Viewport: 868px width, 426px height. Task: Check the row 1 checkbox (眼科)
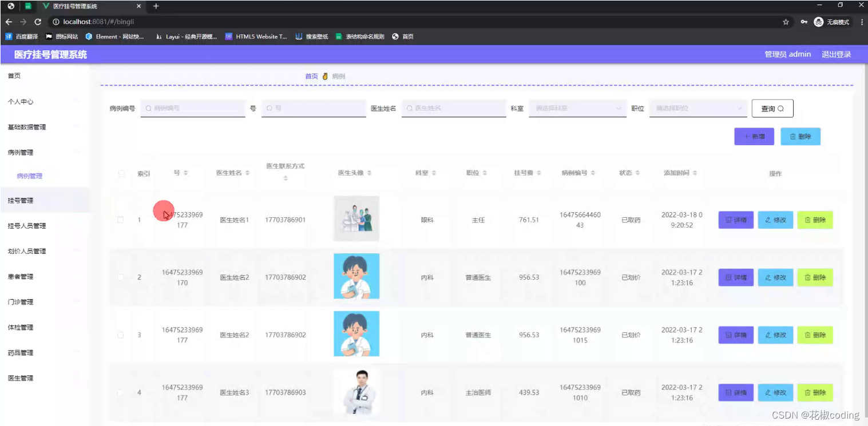tap(121, 220)
